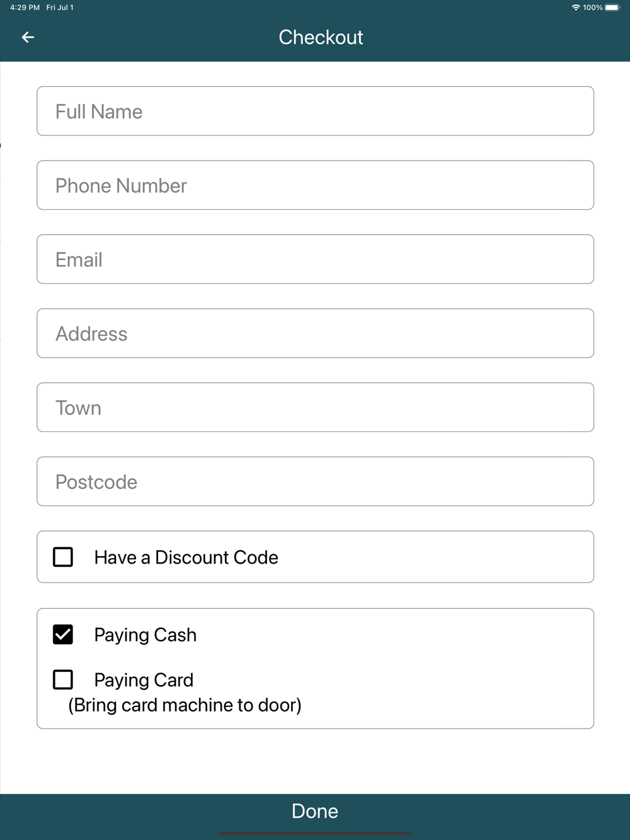Focus the Full Name field
This screenshot has width=630, height=840.
tap(315, 111)
